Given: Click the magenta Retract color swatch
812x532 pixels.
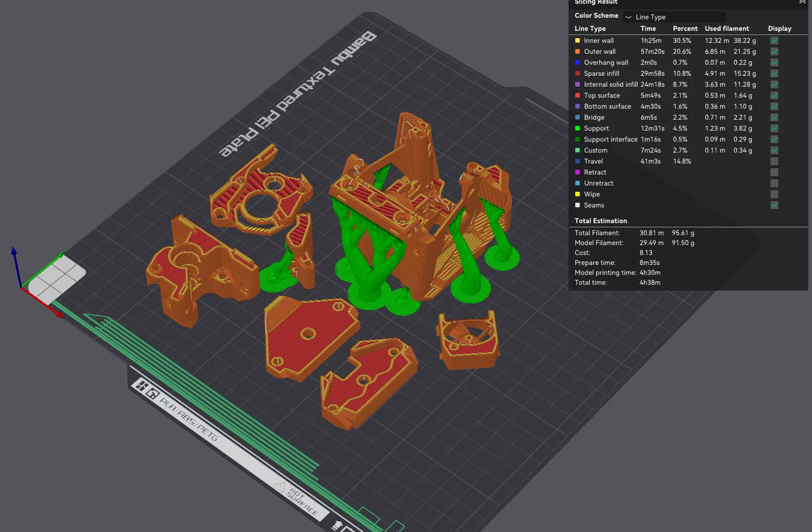Looking at the screenshot, I should tap(577, 172).
